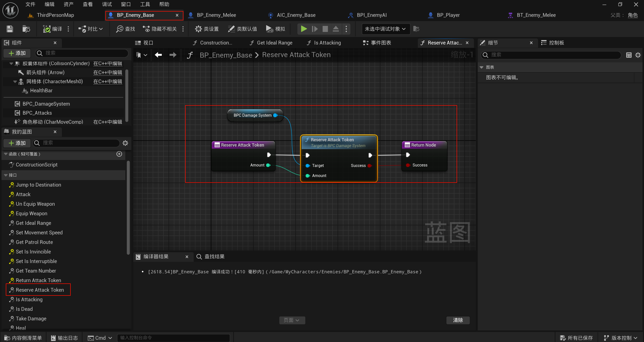Screen dimensions: 644x342
Task: Open the debug object dropdown
Action: [x=385, y=29]
